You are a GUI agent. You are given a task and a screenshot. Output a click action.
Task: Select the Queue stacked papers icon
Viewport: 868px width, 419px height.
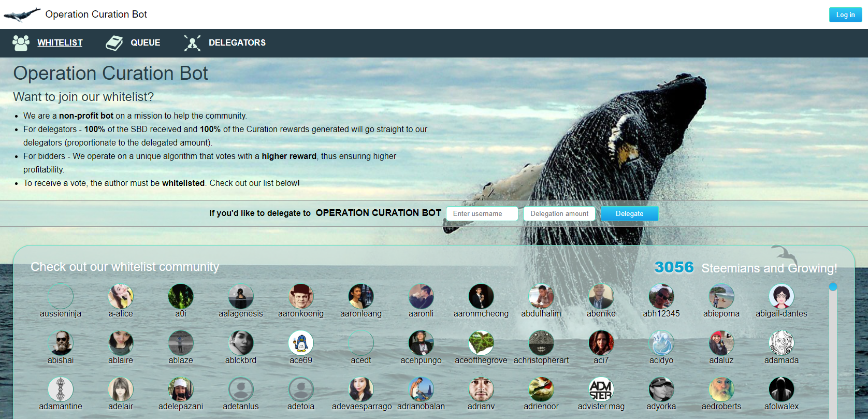114,43
